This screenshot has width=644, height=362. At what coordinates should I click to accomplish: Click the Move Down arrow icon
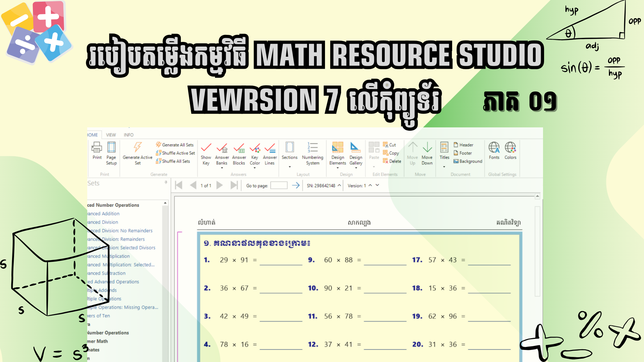pos(427,147)
